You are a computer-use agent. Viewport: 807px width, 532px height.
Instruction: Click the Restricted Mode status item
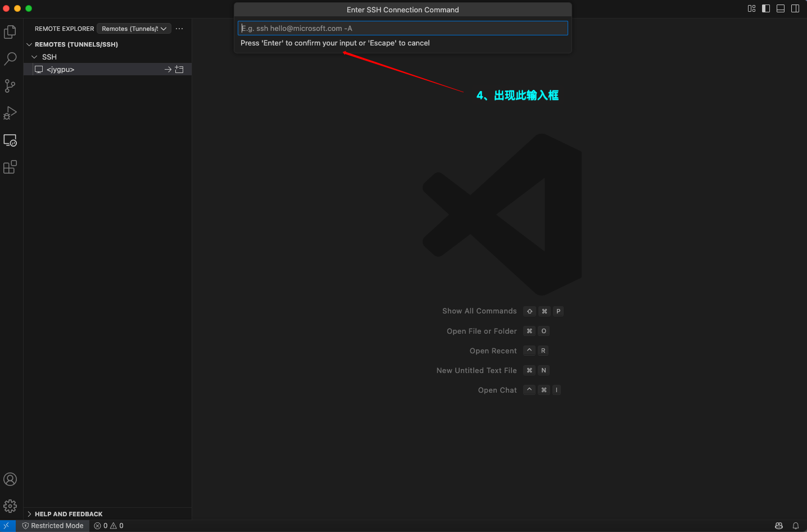[53, 526]
